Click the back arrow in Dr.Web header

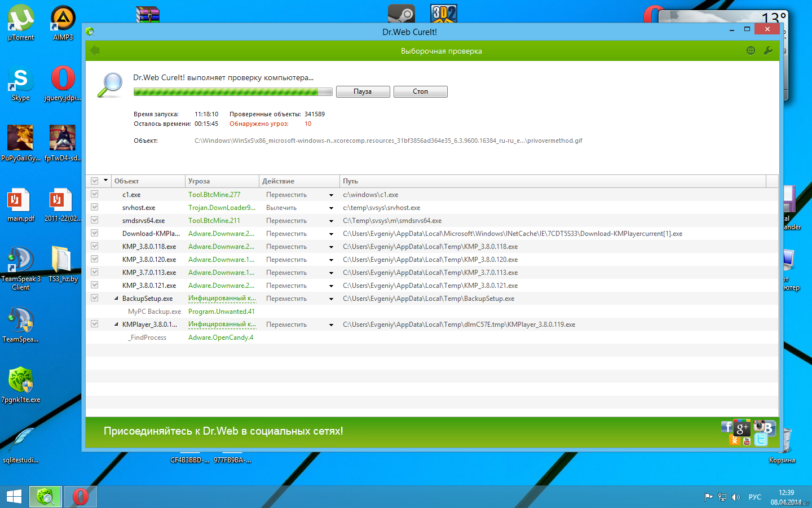(x=95, y=50)
